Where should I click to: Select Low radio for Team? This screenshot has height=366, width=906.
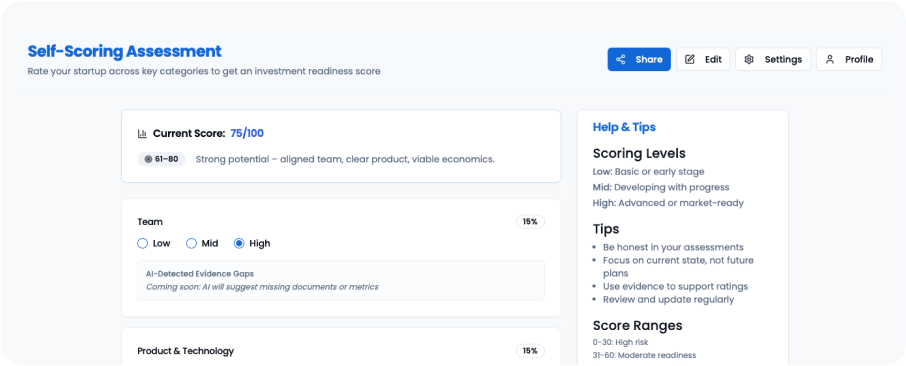[x=143, y=243]
